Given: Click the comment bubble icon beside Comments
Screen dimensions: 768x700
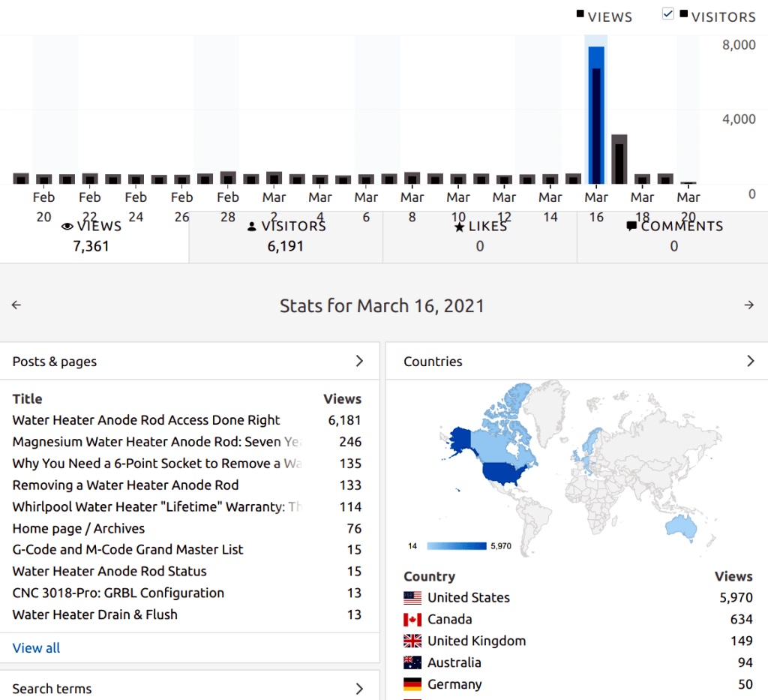Looking at the screenshot, I should tap(631, 226).
